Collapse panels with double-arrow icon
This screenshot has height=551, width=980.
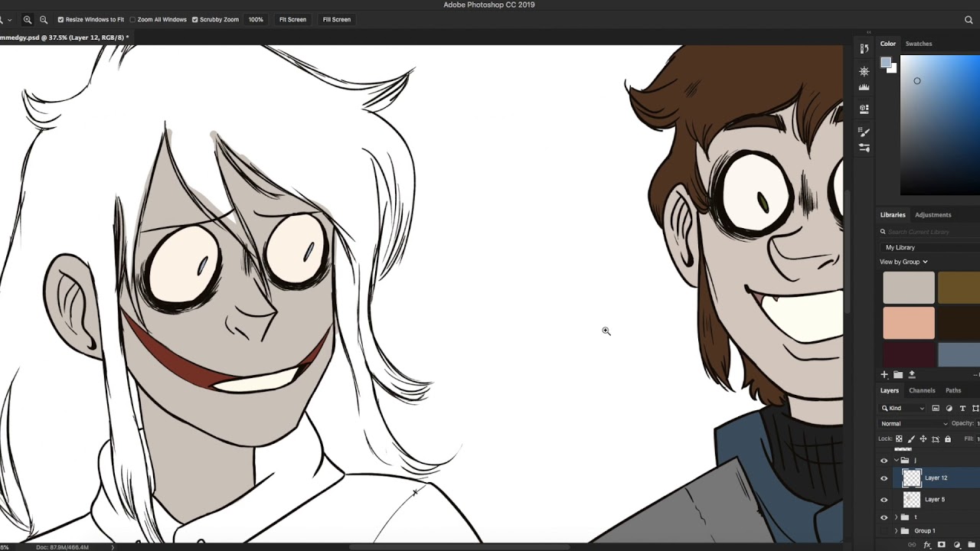click(868, 32)
